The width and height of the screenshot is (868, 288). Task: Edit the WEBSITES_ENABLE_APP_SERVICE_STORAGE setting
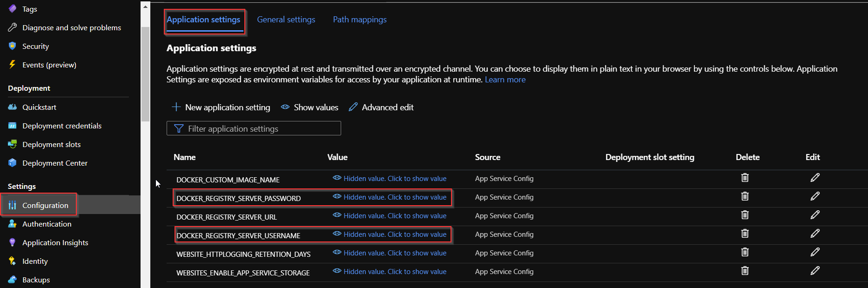coord(814,271)
